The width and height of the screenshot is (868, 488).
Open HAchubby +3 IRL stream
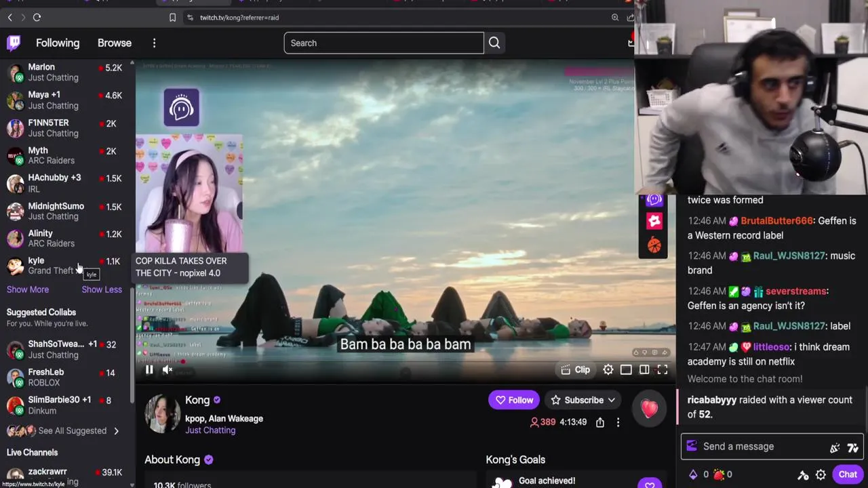64,183
